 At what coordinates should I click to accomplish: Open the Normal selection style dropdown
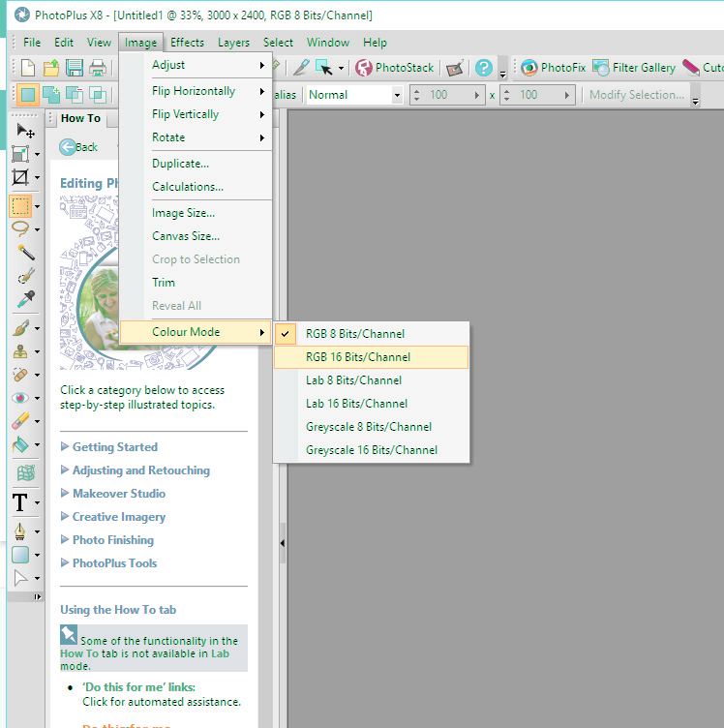coord(354,95)
